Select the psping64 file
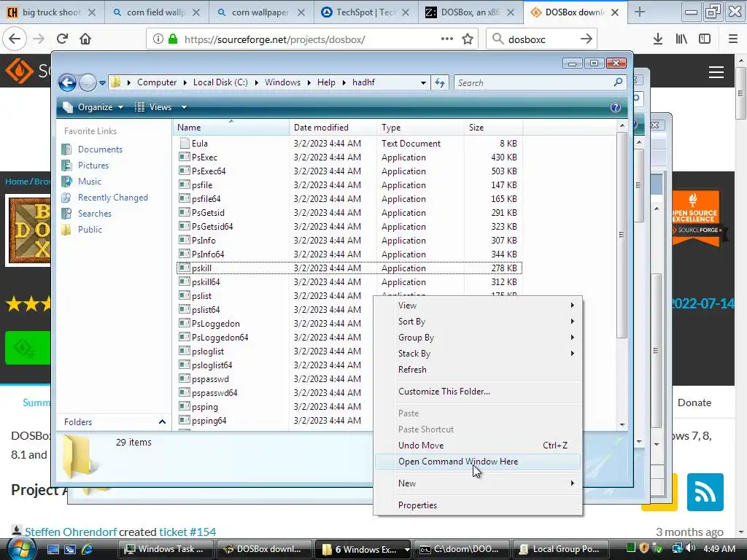The width and height of the screenshot is (747, 560). click(x=209, y=421)
